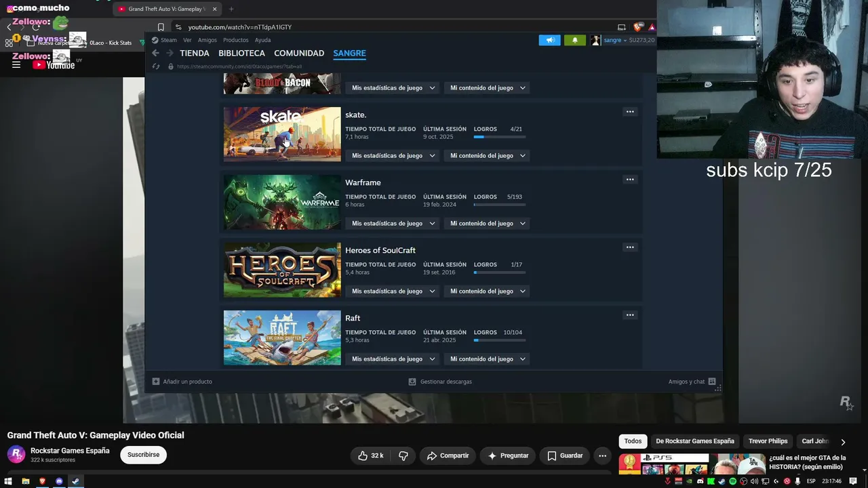The width and height of the screenshot is (868, 488).
Task: Select De Rockstar Games España chip
Action: click(695, 441)
